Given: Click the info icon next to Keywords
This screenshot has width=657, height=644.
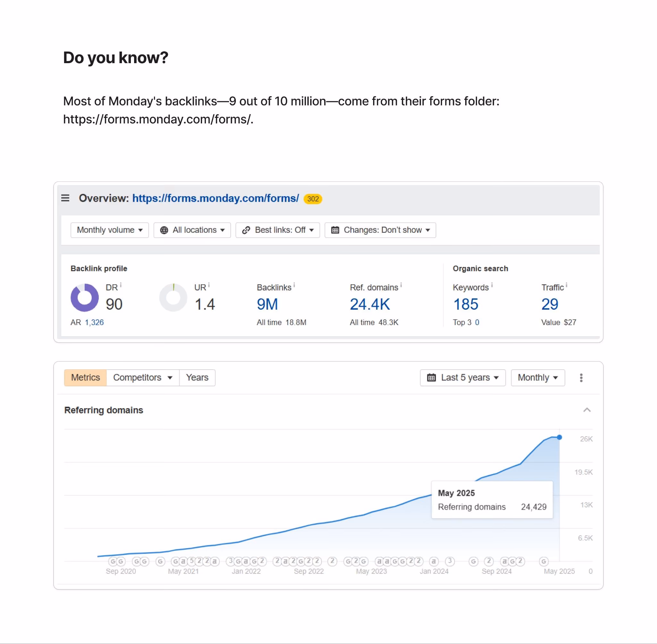Looking at the screenshot, I should pos(492,285).
